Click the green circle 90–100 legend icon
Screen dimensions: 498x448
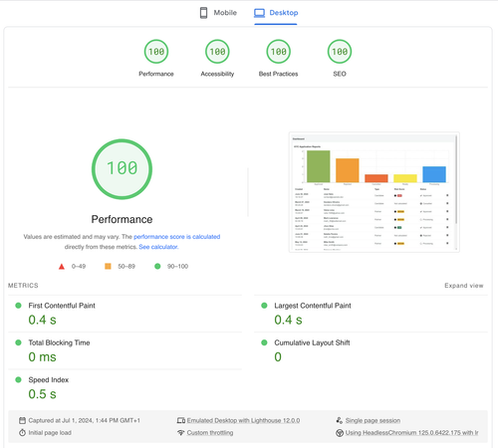point(157,266)
